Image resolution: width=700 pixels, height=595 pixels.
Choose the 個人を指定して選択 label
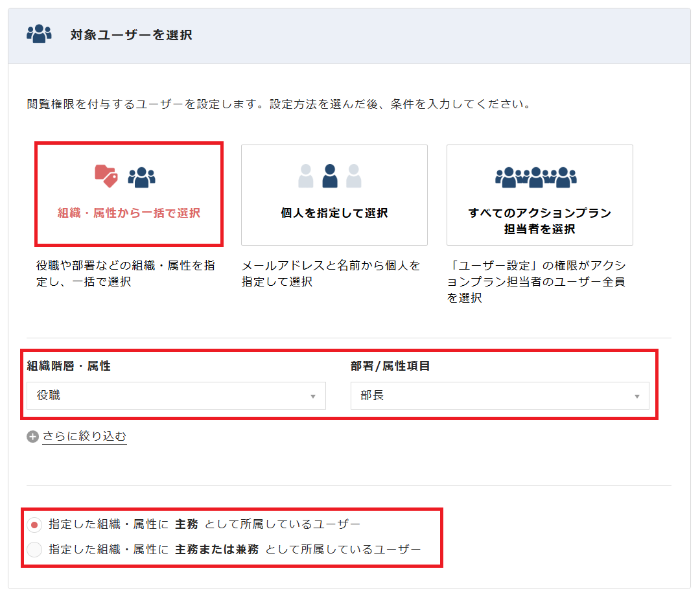point(334,213)
